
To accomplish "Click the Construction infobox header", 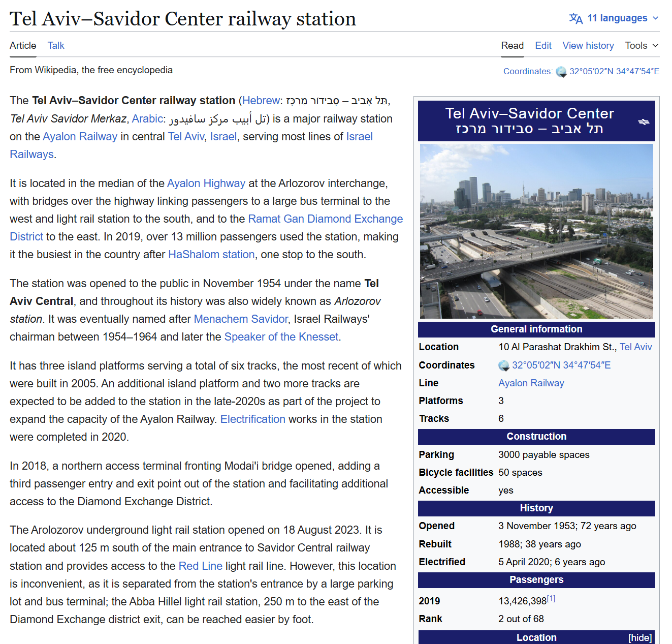I will click(536, 437).
